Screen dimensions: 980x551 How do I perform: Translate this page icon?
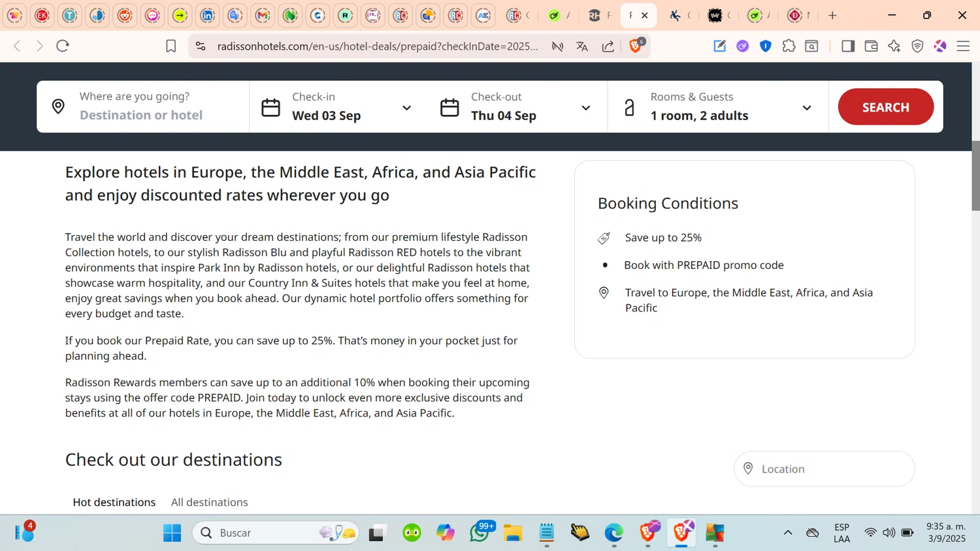582,46
